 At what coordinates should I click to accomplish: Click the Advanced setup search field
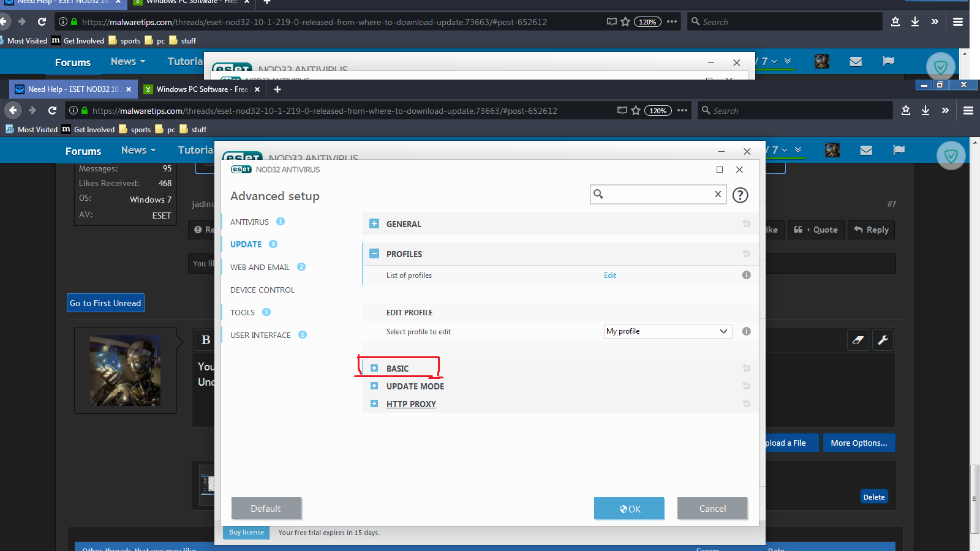658,194
